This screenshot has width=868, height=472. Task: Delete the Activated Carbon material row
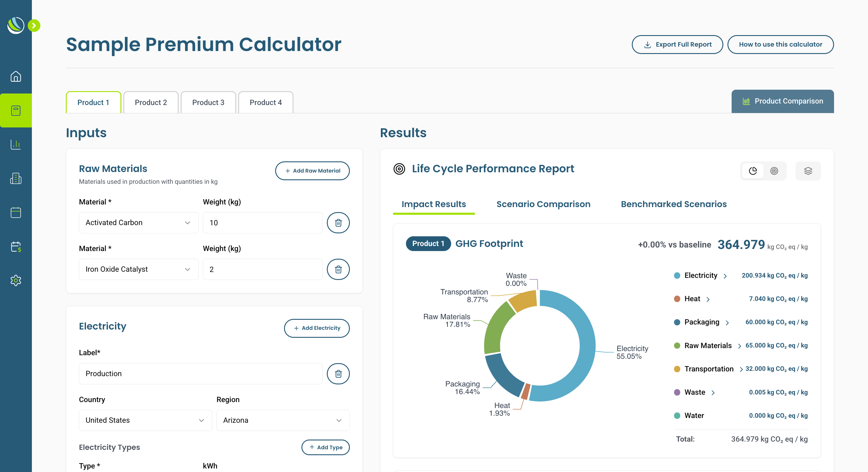338,222
